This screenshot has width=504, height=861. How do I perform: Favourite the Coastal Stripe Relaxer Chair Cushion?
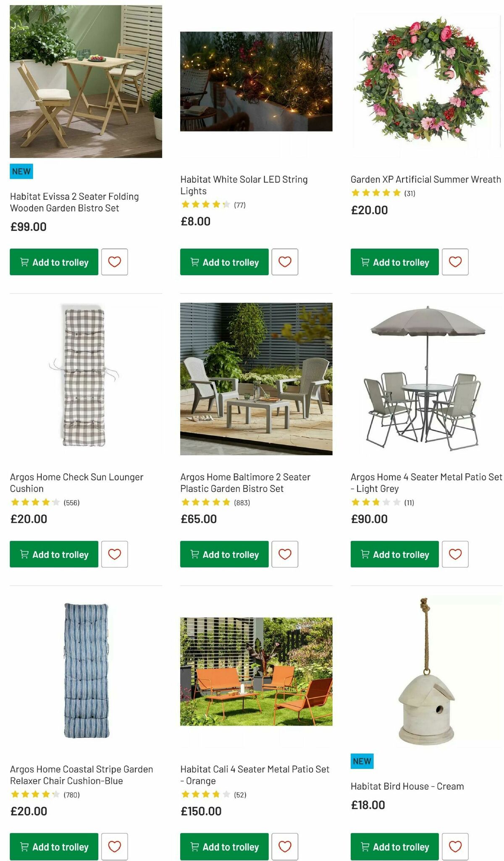coord(114,847)
